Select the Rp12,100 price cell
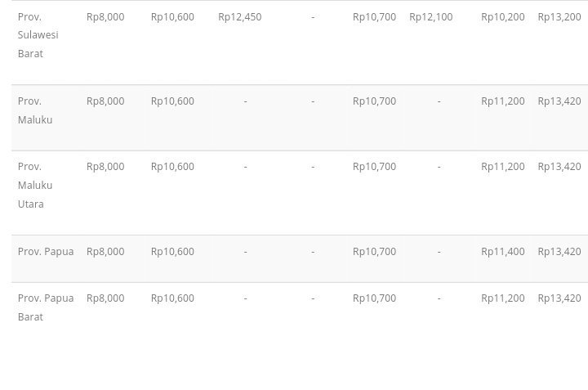This screenshot has width=588, height=390. (x=430, y=17)
